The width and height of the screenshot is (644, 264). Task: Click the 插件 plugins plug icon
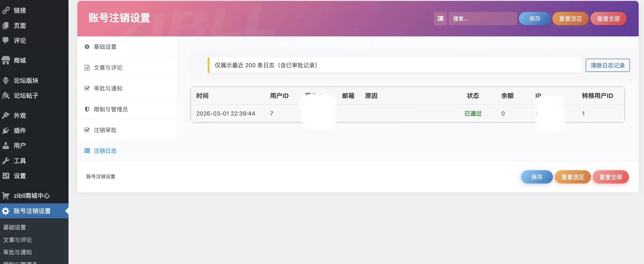pos(6,131)
